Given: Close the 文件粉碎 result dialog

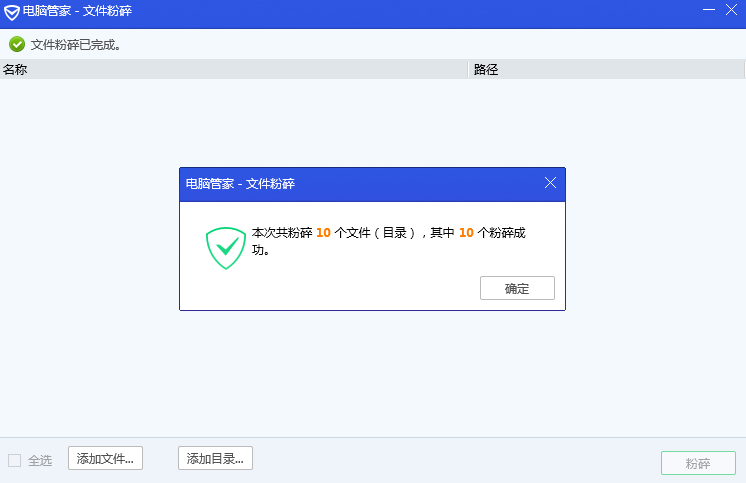Looking at the screenshot, I should [550, 183].
